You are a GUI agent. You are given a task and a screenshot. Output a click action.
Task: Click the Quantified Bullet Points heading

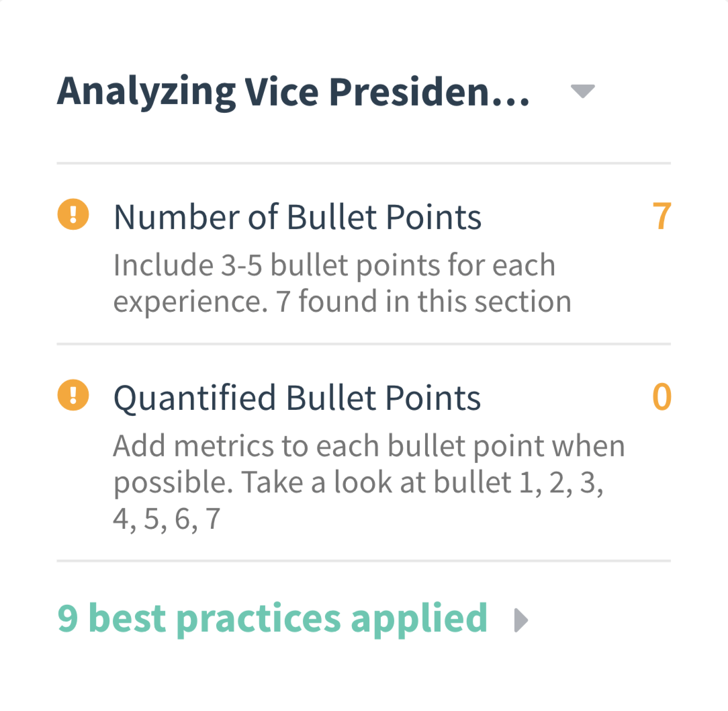click(x=298, y=397)
